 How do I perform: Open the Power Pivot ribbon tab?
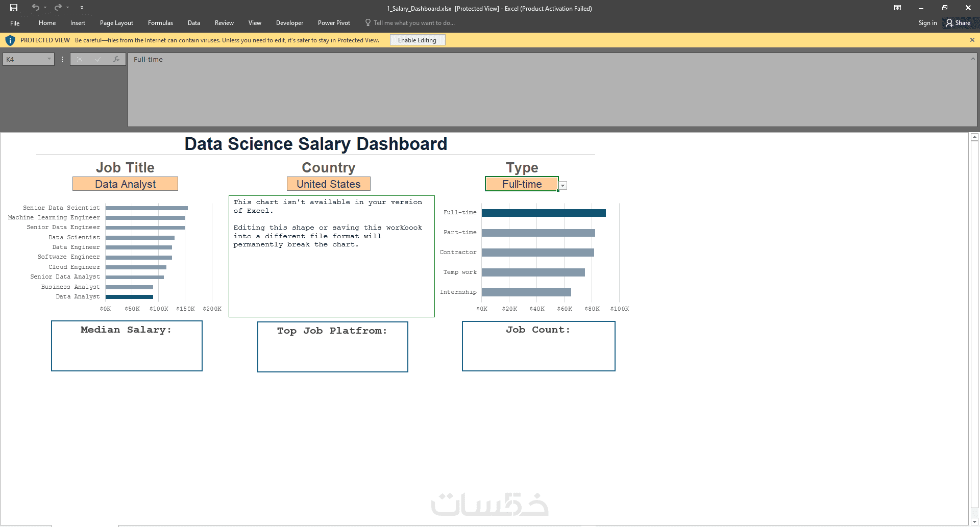334,23
